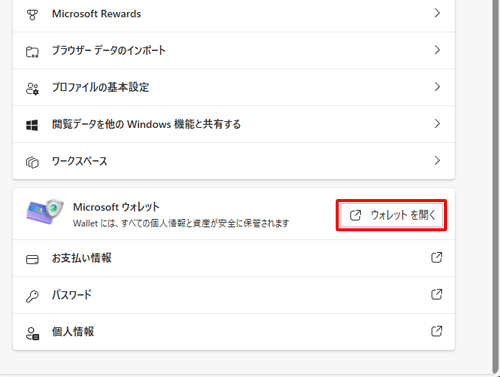
Task: Click the Wallet description text
Action: (181, 223)
